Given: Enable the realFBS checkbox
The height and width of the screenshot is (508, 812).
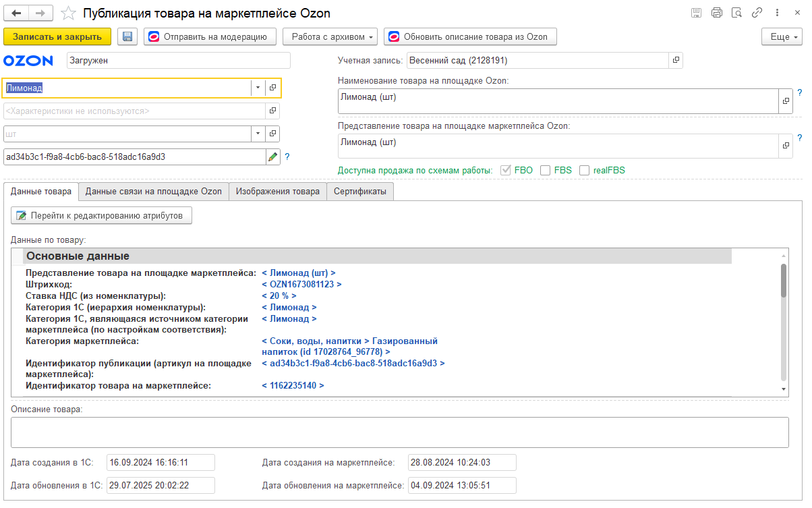Looking at the screenshot, I should 585,170.
